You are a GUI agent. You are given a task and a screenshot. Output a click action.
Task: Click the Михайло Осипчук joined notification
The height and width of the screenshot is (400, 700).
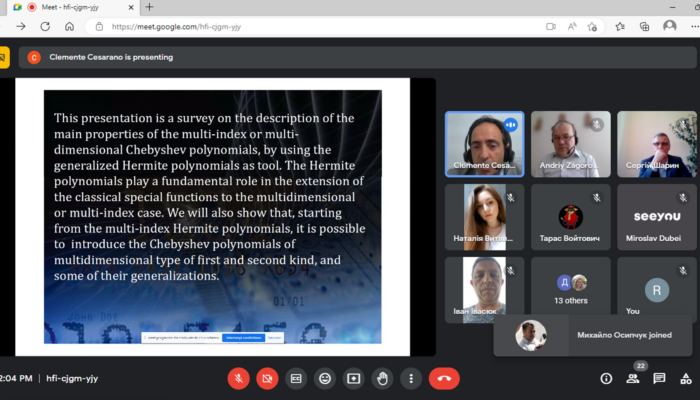[x=593, y=335]
